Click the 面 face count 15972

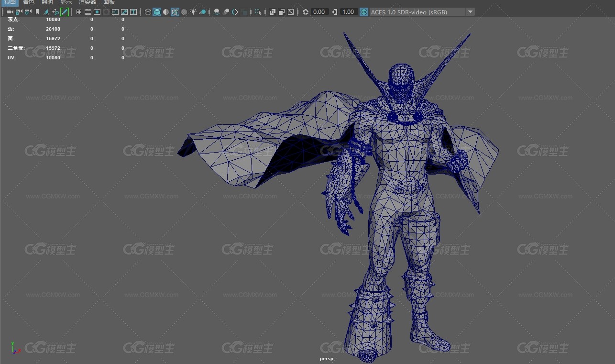pyautogui.click(x=53, y=39)
